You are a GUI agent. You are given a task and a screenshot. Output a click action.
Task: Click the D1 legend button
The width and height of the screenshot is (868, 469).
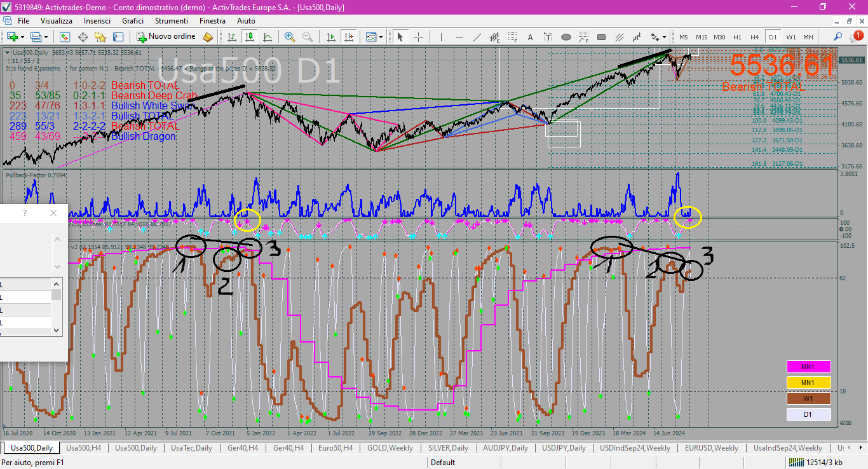808,414
